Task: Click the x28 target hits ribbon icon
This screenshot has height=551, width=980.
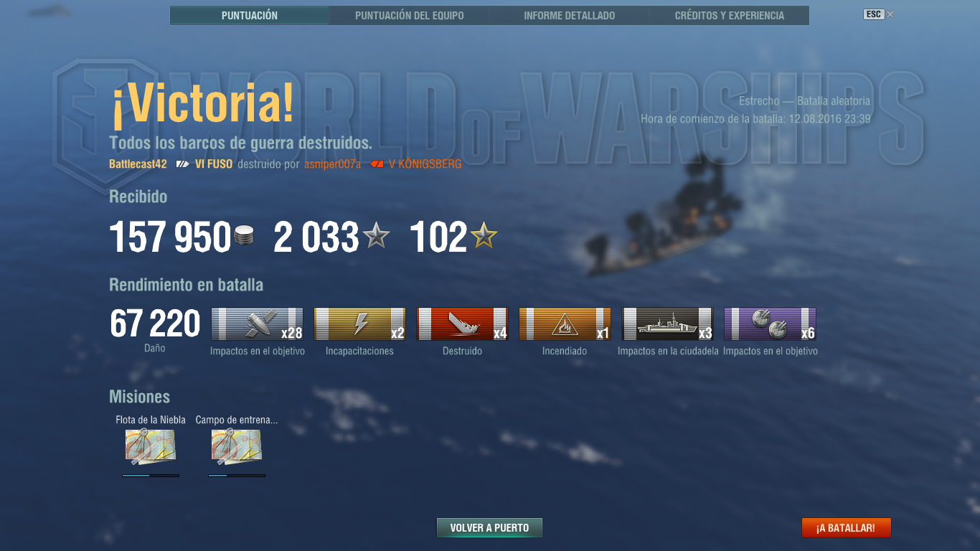Action: click(257, 325)
